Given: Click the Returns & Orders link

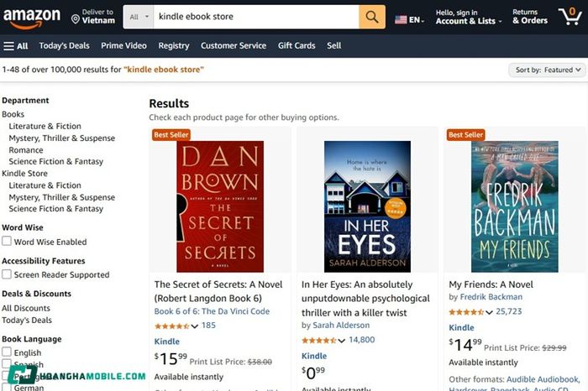Looking at the screenshot, I should pos(529,17).
